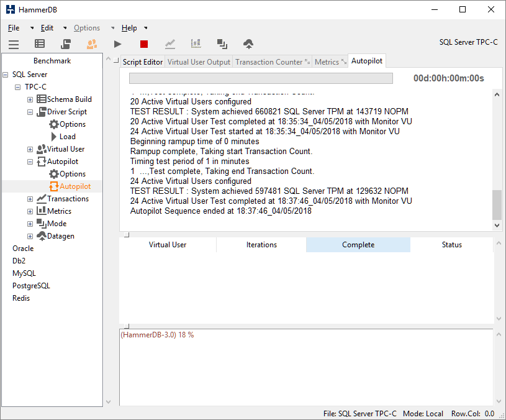Click the Options menu dropdown arrow
The image size is (506, 420).
[x=112, y=28]
